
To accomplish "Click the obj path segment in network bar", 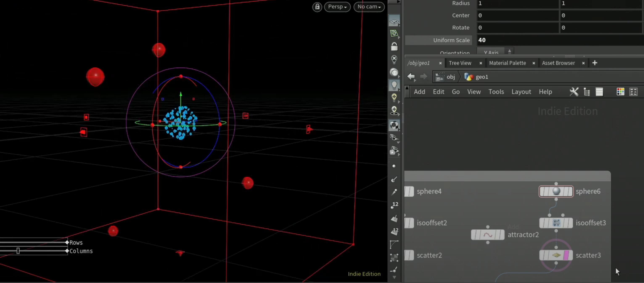I will click(446, 77).
